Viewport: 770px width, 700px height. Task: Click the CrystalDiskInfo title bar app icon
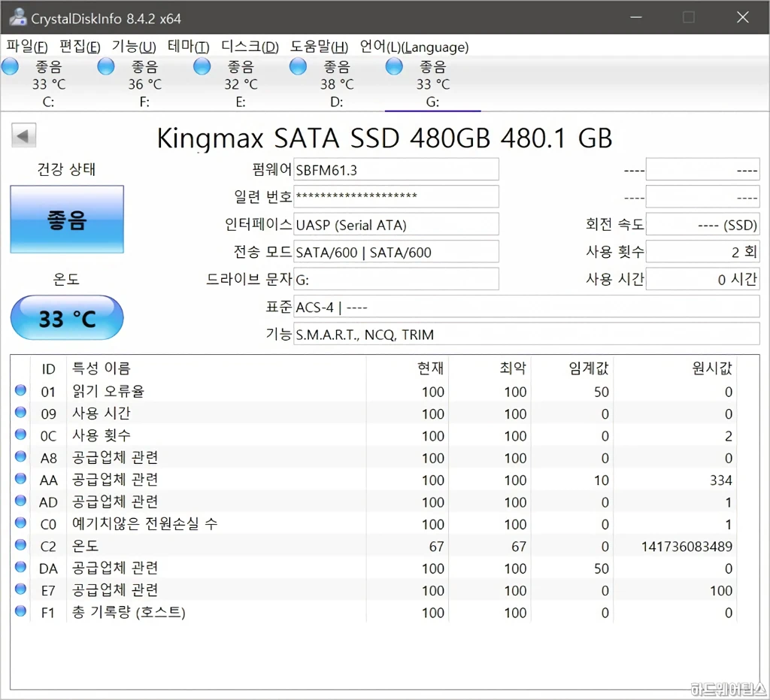[15, 17]
